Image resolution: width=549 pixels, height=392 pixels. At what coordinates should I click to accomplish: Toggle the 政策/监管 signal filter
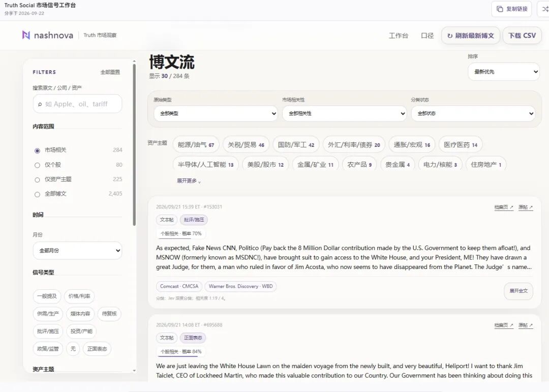point(48,349)
